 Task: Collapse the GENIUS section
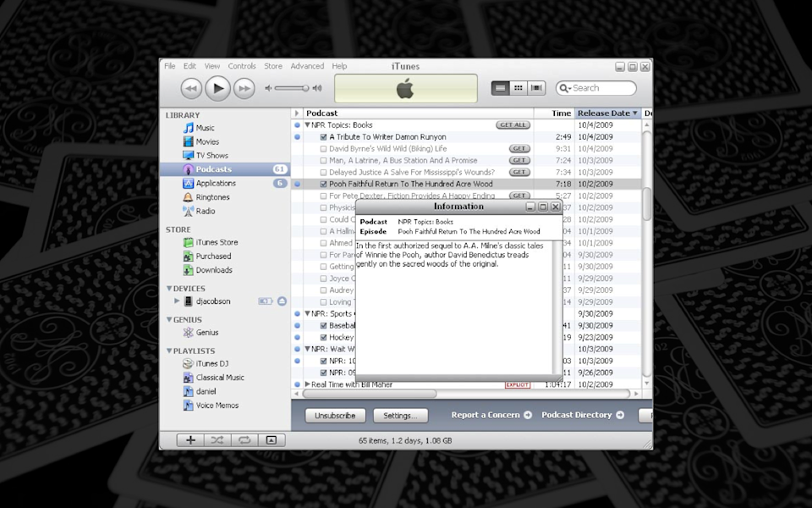169,319
